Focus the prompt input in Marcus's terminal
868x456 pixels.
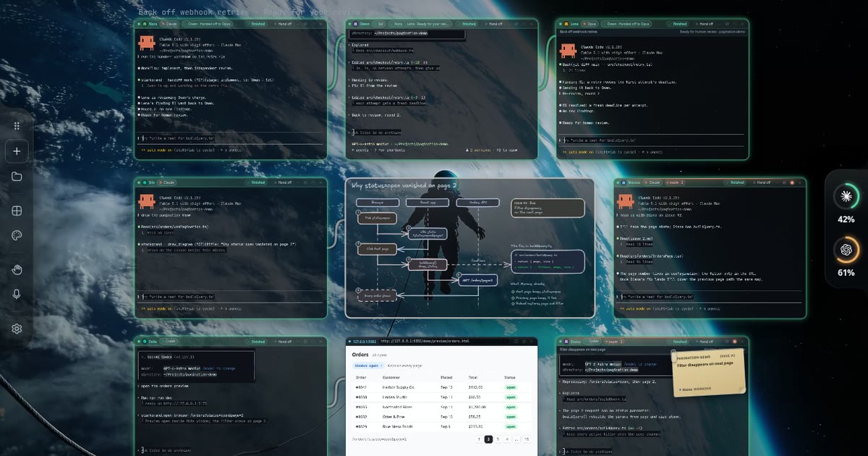click(x=709, y=297)
